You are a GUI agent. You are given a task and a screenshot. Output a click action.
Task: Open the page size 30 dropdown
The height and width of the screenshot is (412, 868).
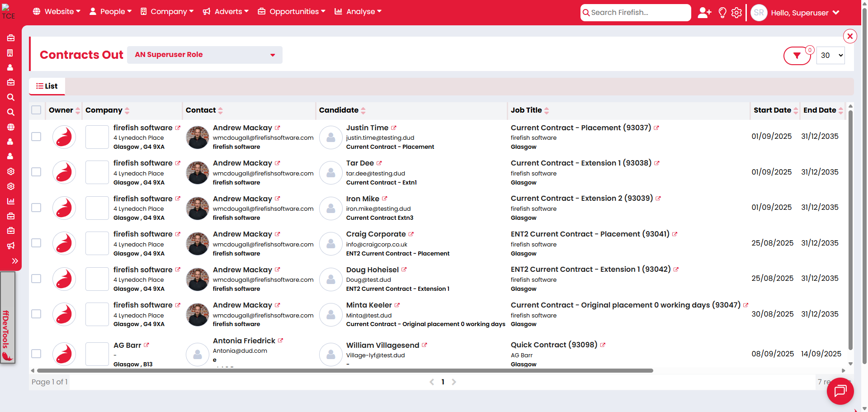tap(830, 55)
